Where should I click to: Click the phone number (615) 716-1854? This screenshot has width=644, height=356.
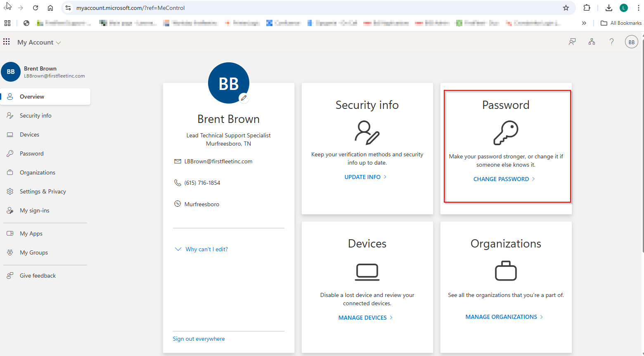click(202, 183)
